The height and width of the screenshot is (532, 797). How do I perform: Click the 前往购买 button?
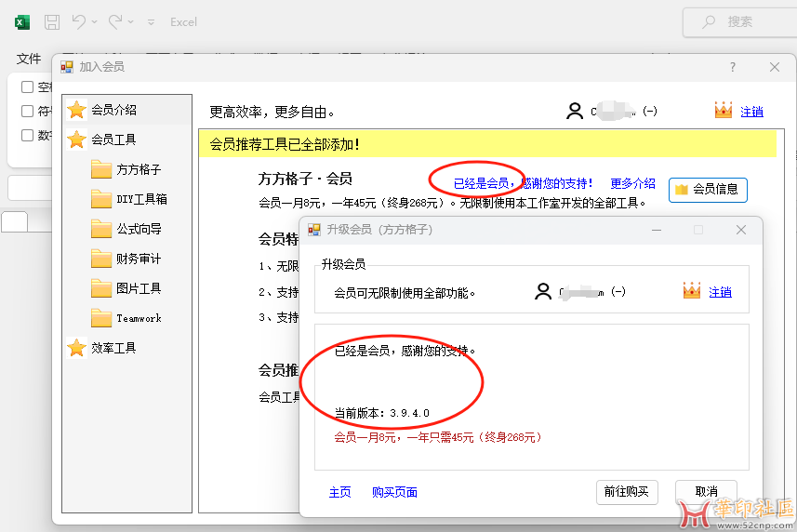pos(626,491)
